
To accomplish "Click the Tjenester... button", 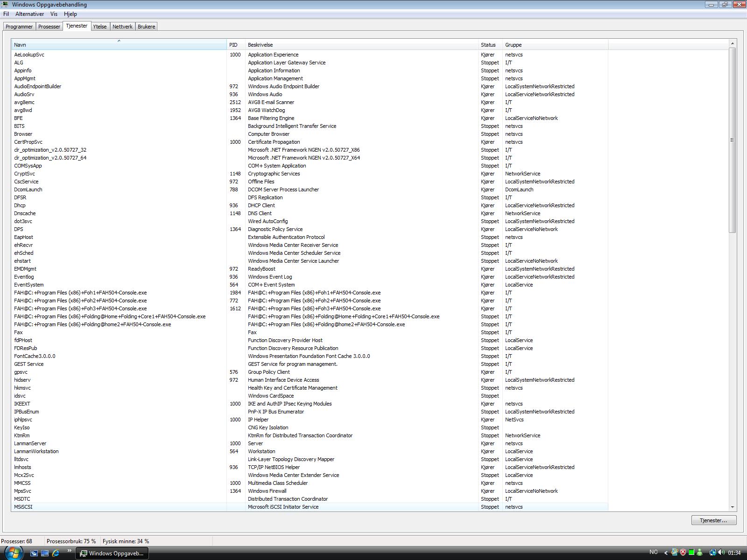I will [x=714, y=520].
